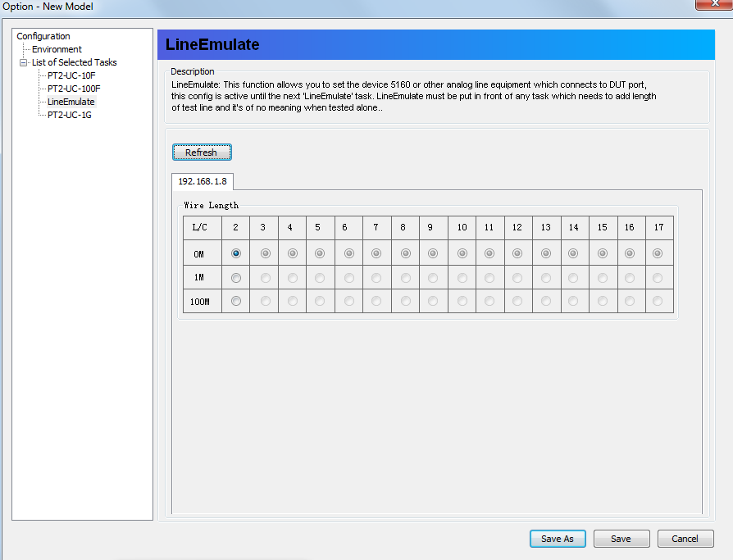Select 0M radio for port 10
This screenshot has height=560, width=733.
pos(462,253)
